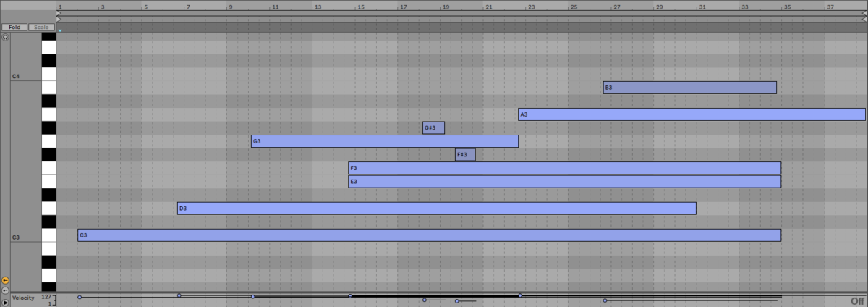
Task: Select the loop start marker in the upper marker strip
Action: click(59, 12)
